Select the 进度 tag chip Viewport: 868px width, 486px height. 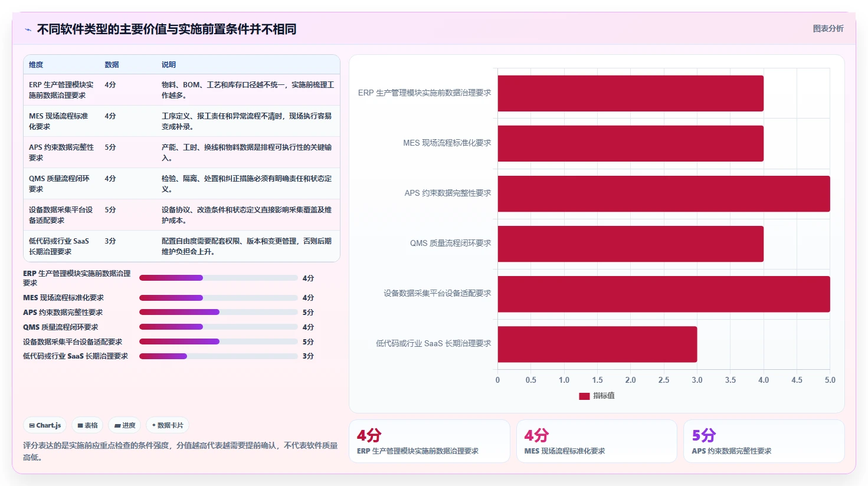click(x=125, y=425)
